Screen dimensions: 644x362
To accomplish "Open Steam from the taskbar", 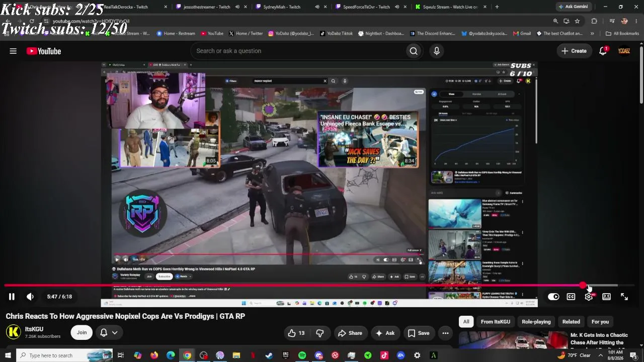I will [269, 355].
